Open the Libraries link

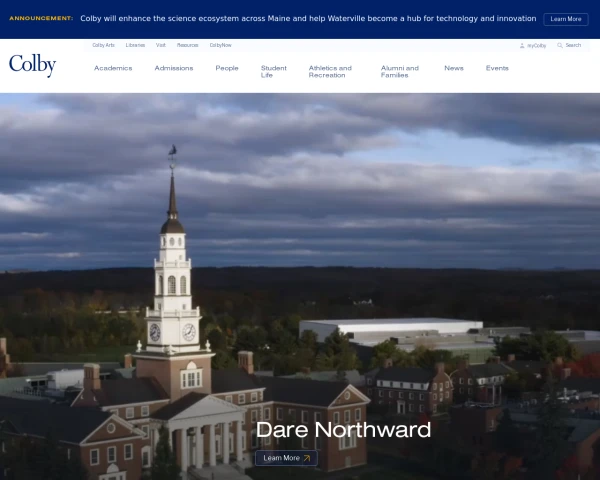coord(135,45)
